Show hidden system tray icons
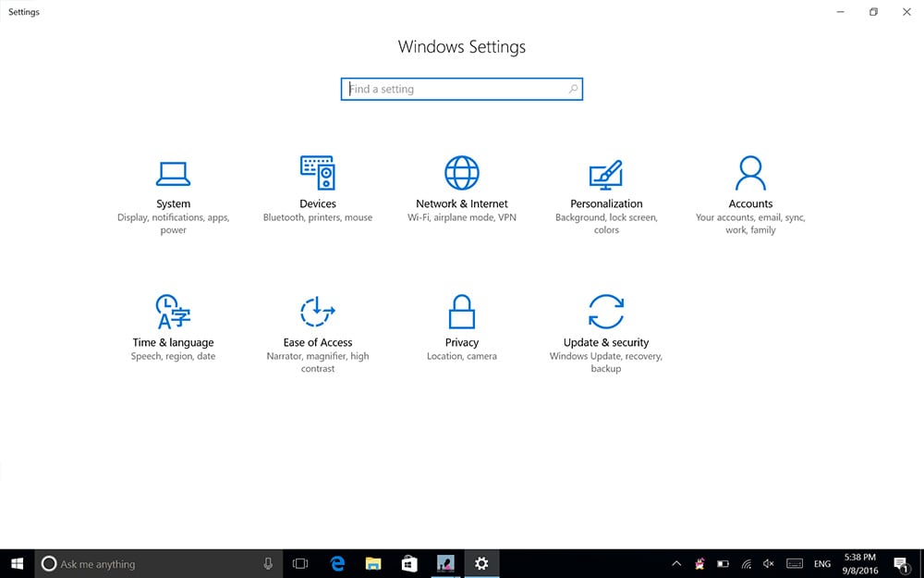This screenshot has width=924, height=578. [676, 563]
